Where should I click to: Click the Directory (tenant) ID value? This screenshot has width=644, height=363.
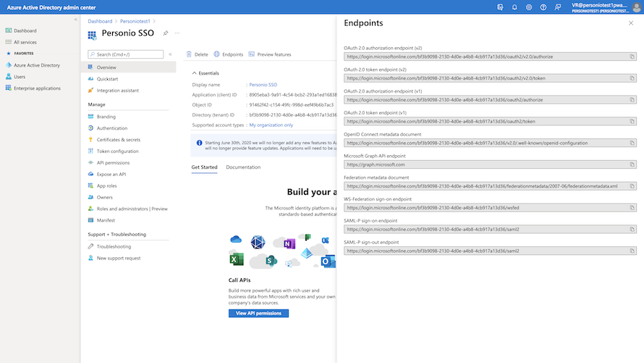[293, 115]
